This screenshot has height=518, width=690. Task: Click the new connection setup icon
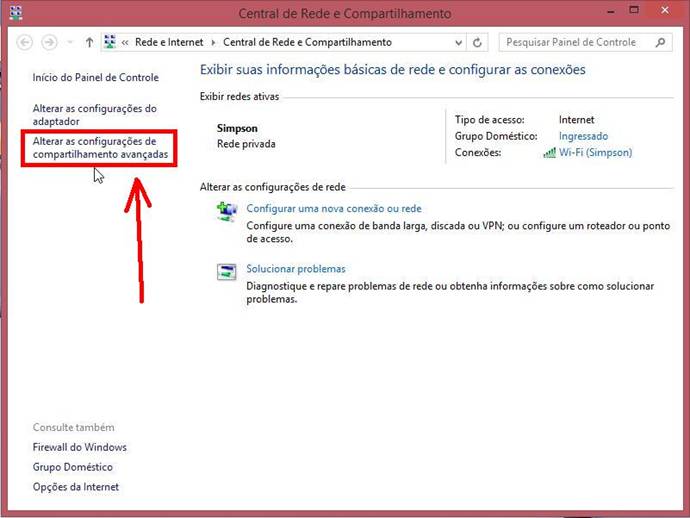(x=226, y=211)
